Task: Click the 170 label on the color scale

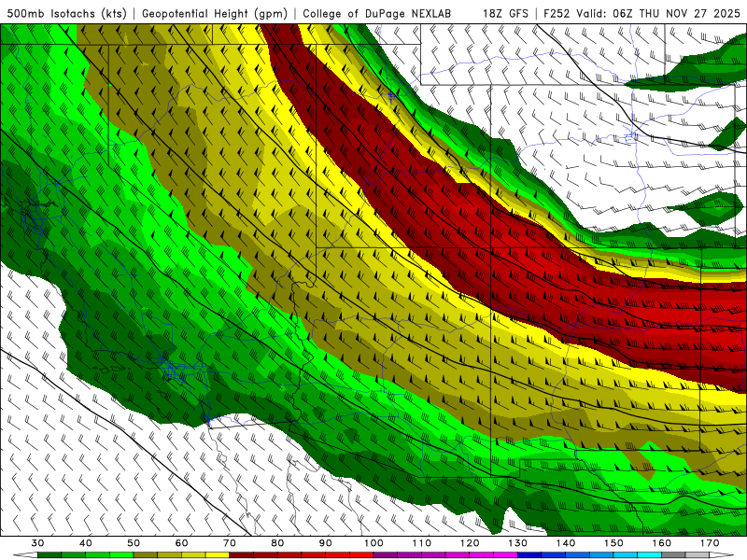Action: tap(710, 543)
